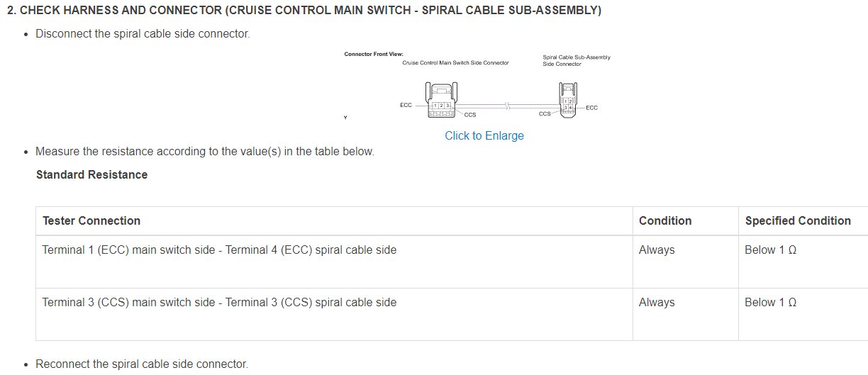The height and width of the screenshot is (375, 868).
Task: Click the Specified Condition column header
Action: coord(798,220)
